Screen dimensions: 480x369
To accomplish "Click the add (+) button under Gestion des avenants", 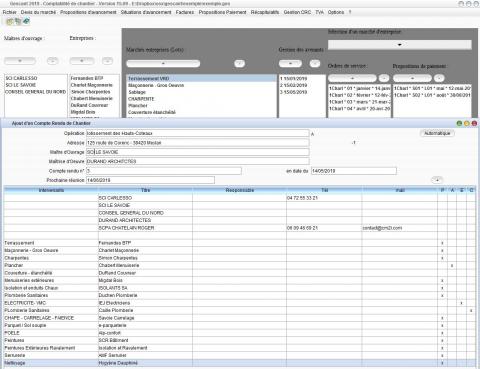I will click(290, 63).
